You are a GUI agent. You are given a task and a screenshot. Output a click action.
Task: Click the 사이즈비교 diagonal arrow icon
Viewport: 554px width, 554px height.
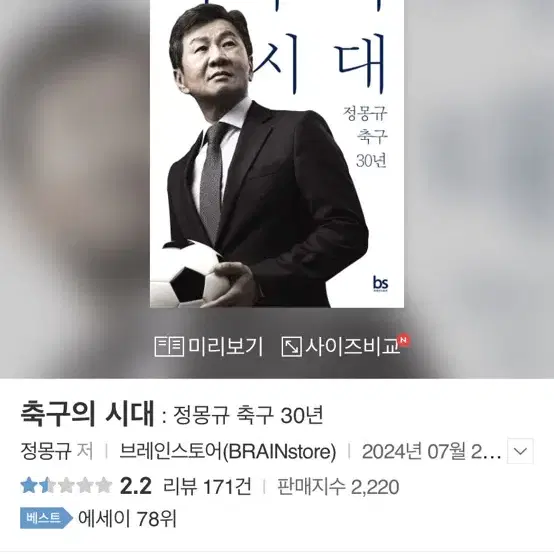click(x=291, y=347)
